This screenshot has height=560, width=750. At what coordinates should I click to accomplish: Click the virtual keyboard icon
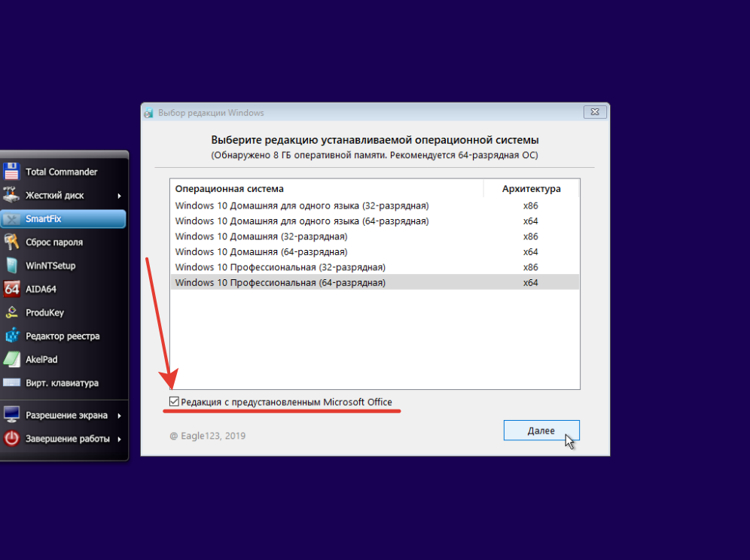click(11, 382)
